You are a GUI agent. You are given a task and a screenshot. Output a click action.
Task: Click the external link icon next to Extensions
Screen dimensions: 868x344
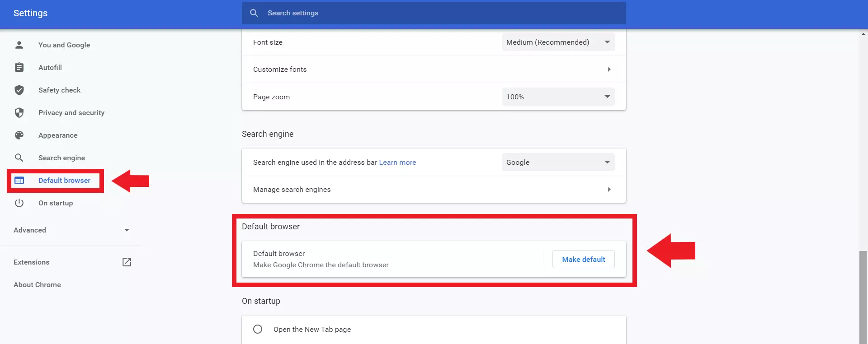pos(127,262)
